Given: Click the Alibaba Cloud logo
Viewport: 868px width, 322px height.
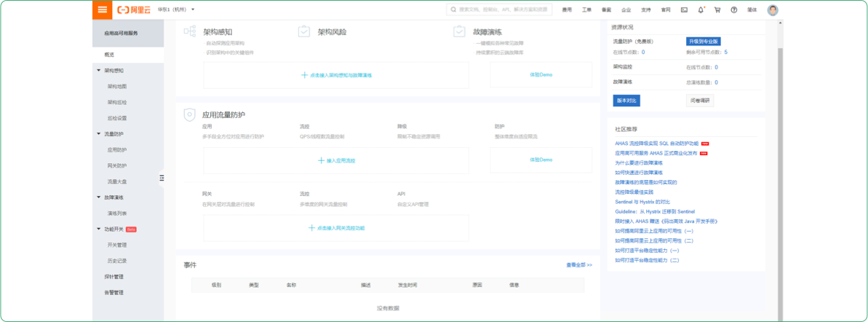Looking at the screenshot, I should [131, 9].
